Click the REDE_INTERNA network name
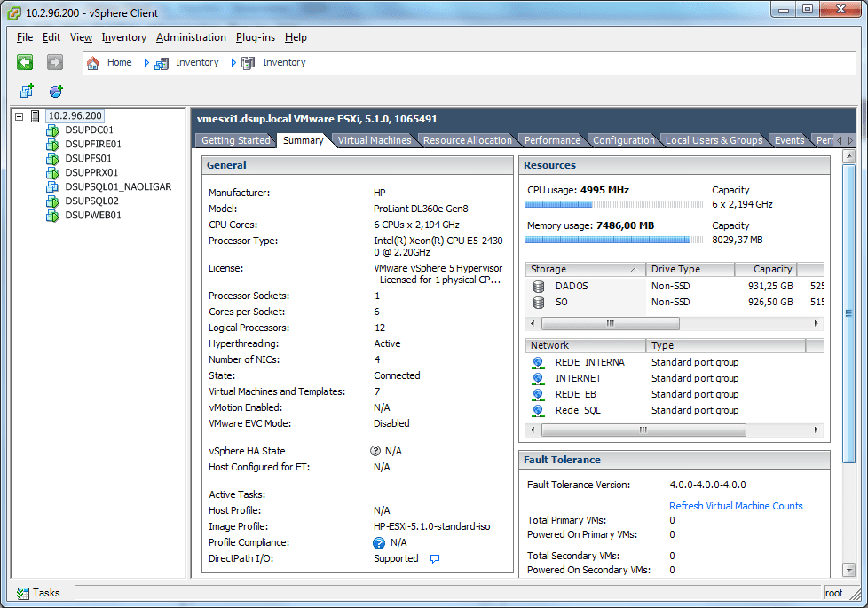 (x=590, y=363)
